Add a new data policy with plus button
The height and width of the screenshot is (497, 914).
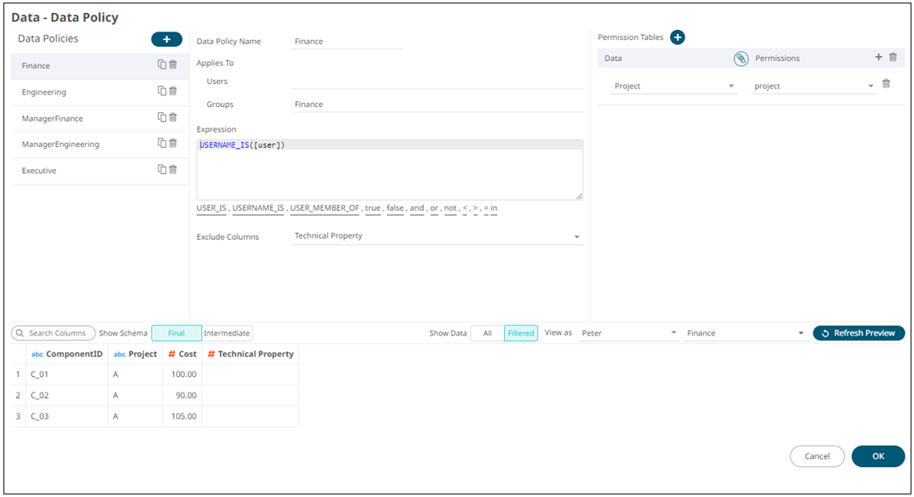[x=166, y=39]
